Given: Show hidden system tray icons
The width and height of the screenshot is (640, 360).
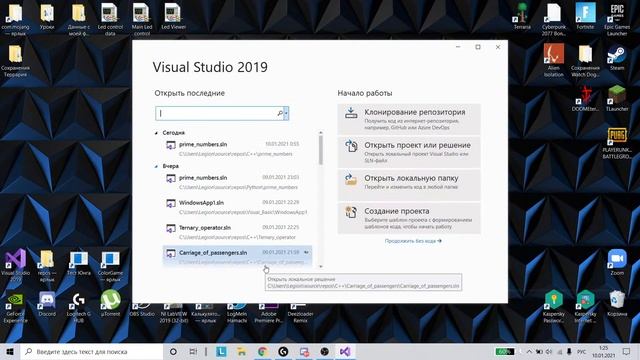Looking at the screenshot, I should 529,351.
